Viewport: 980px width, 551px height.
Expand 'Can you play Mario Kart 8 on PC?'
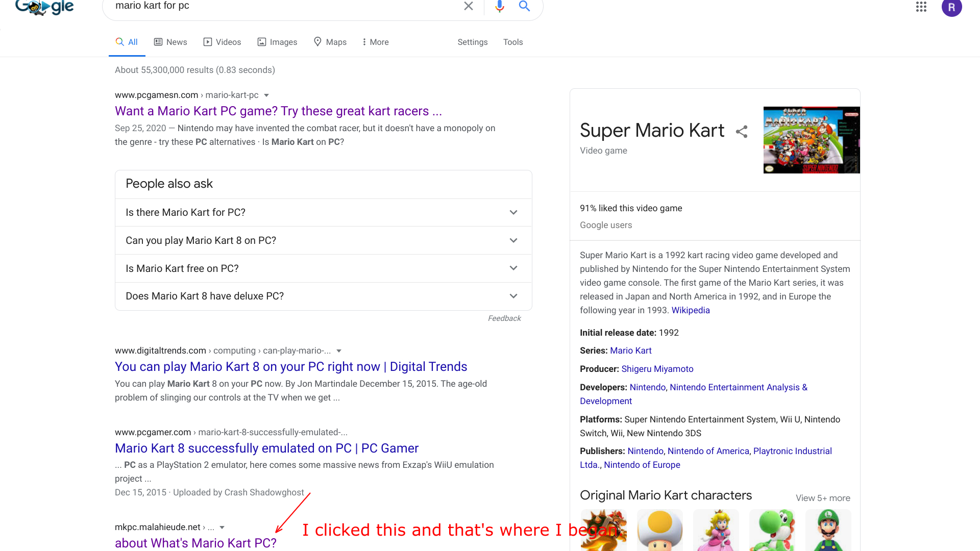click(324, 240)
